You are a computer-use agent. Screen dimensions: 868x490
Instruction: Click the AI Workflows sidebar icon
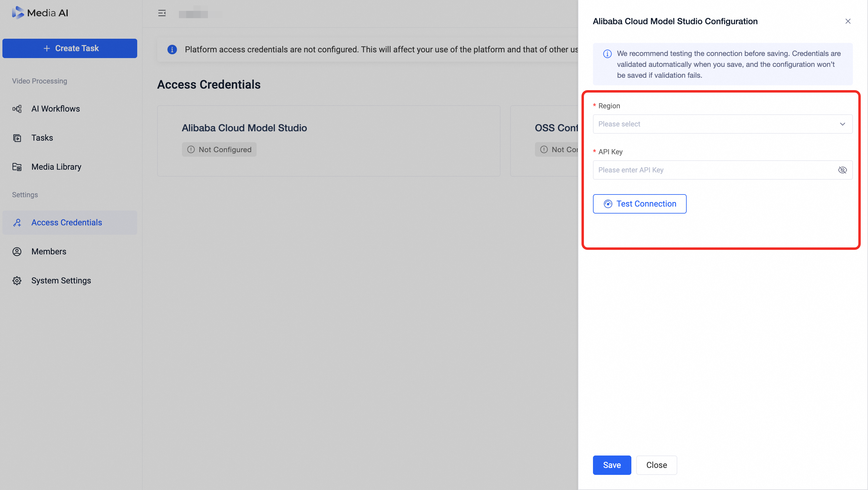click(17, 109)
